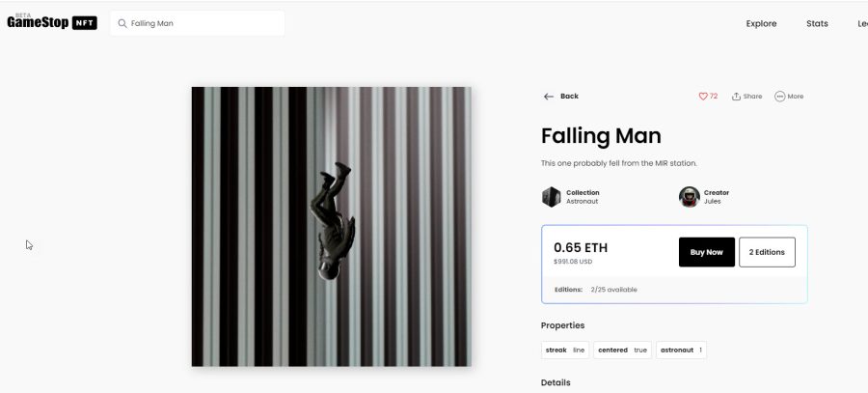The width and height of the screenshot is (868, 393).
Task: Click the GameStop NFT logo
Action: click(x=52, y=22)
